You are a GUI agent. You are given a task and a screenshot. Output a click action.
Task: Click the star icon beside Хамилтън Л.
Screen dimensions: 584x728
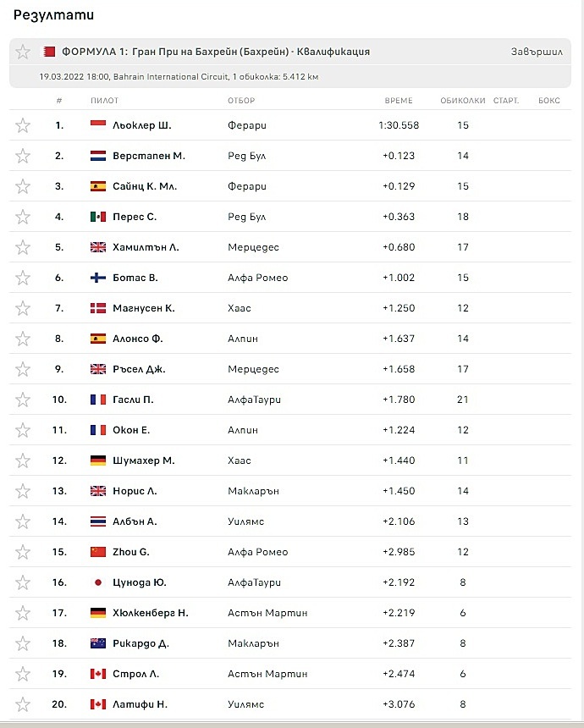coord(23,247)
